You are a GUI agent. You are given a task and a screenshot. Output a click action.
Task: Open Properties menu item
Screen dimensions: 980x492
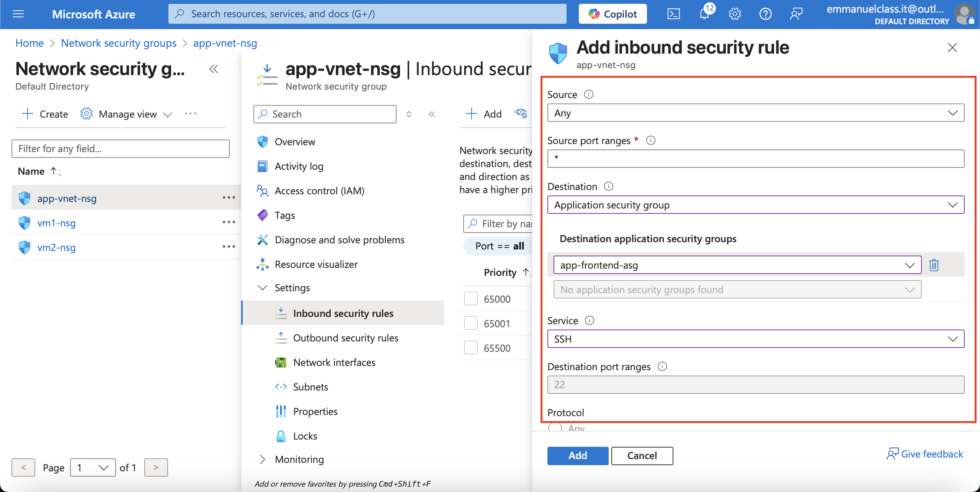pyautogui.click(x=315, y=412)
